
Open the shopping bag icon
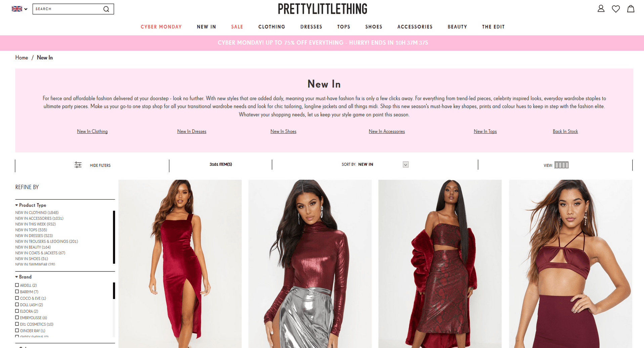(x=631, y=9)
